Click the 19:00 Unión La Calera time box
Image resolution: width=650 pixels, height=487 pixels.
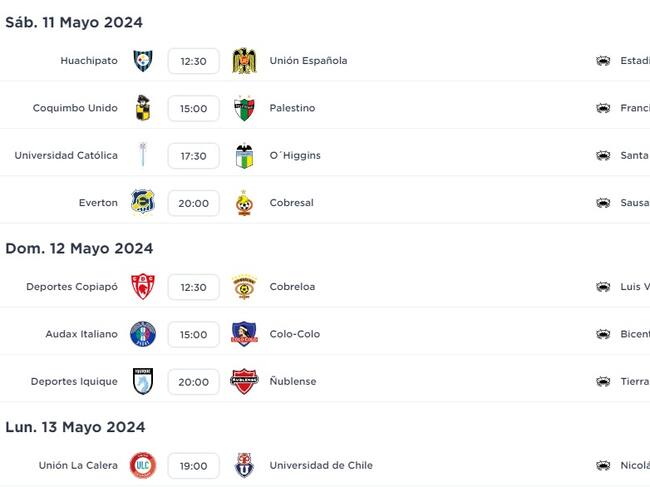point(194,466)
